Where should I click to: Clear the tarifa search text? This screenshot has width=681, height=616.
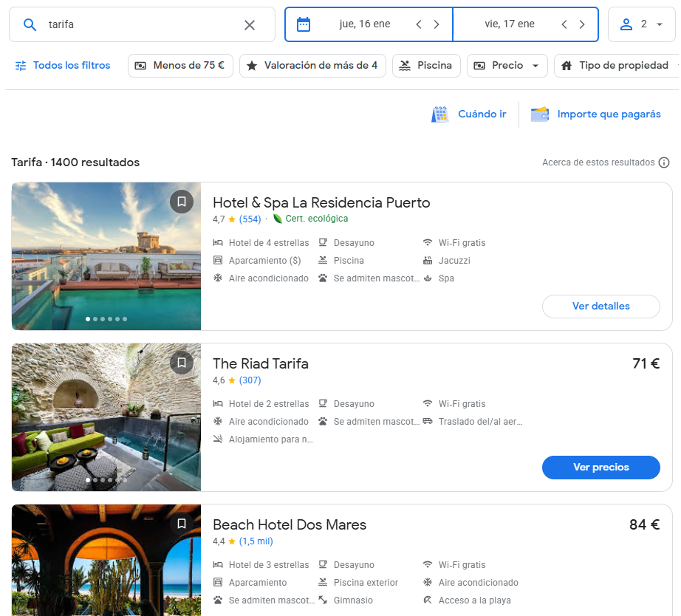tap(250, 25)
